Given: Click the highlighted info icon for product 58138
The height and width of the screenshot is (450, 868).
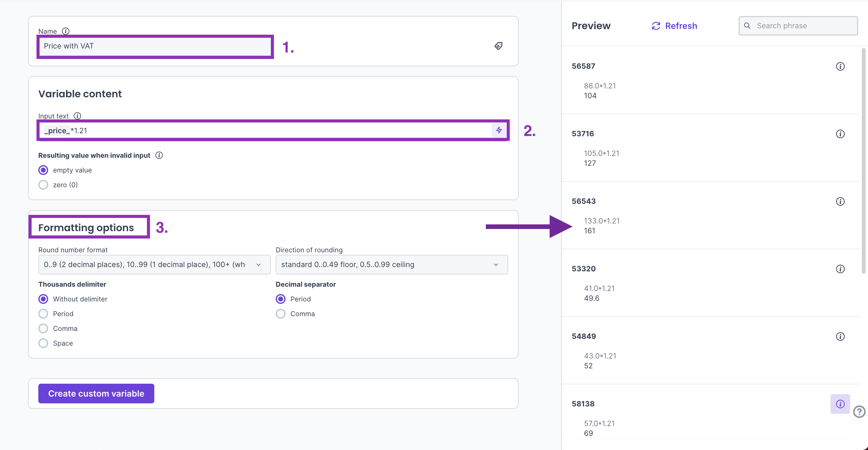Looking at the screenshot, I should click(840, 404).
